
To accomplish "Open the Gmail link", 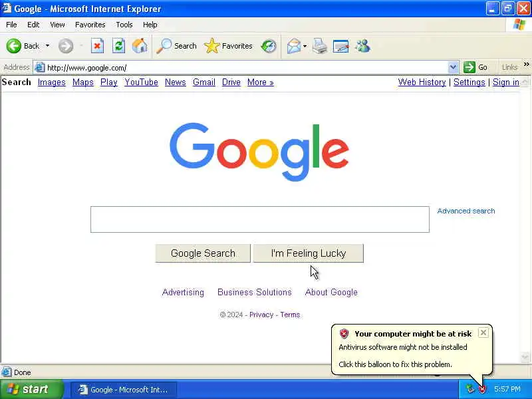I will point(204,82).
